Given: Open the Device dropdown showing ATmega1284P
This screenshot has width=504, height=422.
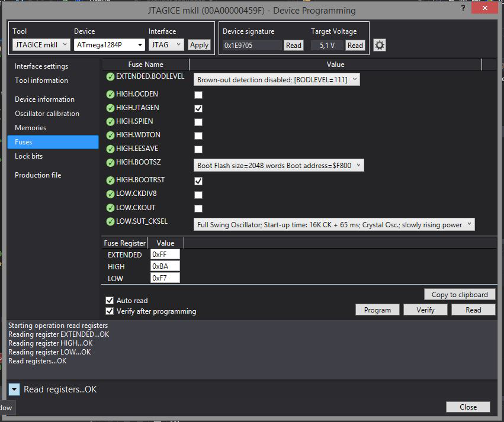Looking at the screenshot, I should pos(110,45).
